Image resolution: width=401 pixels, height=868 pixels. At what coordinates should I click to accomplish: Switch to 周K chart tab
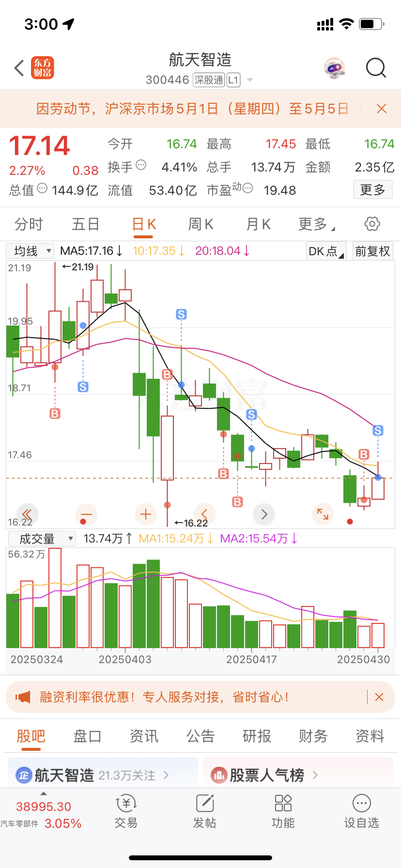(200, 224)
